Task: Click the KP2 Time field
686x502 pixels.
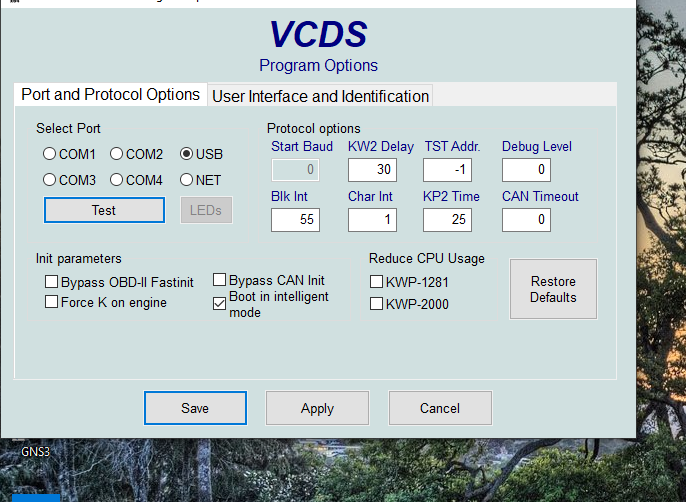Action: (447, 220)
